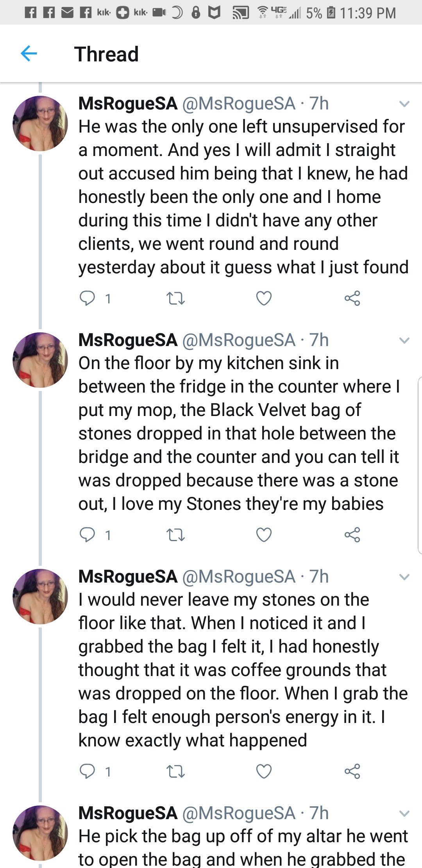Image resolution: width=422 pixels, height=868 pixels.
Task: Tap the battery indicator in status bar
Action: click(331, 13)
